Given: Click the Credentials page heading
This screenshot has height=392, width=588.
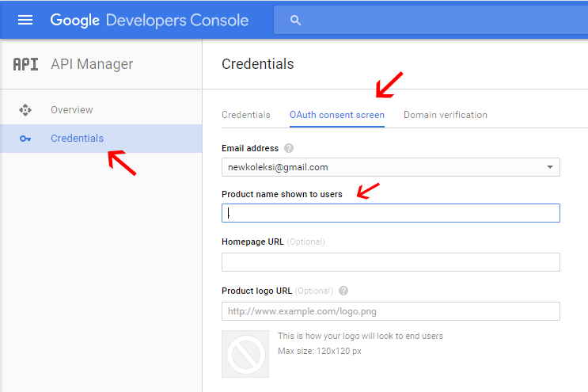Looking at the screenshot, I should (x=258, y=64).
